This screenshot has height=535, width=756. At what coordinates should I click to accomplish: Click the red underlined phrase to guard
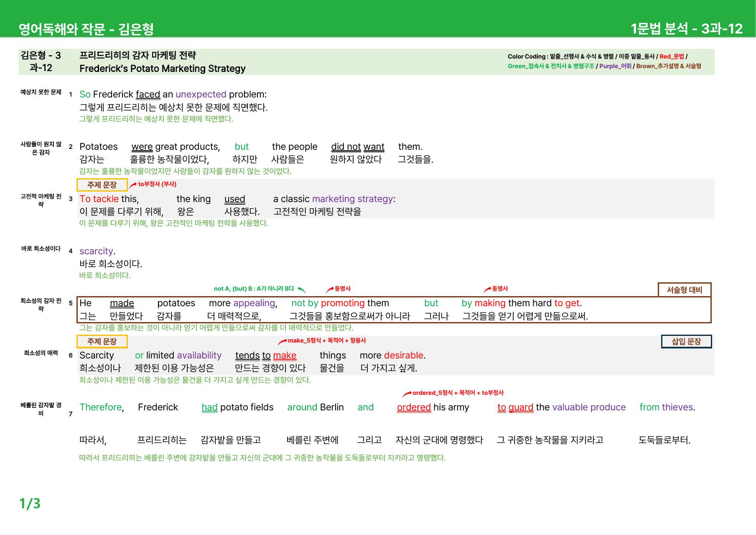[515, 407]
